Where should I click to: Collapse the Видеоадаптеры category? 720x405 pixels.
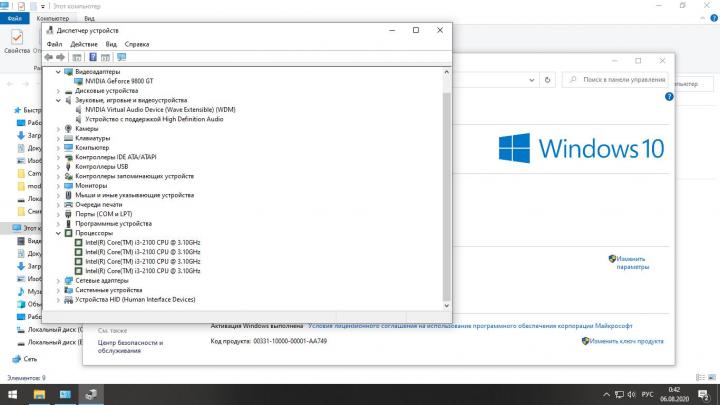pos(58,72)
